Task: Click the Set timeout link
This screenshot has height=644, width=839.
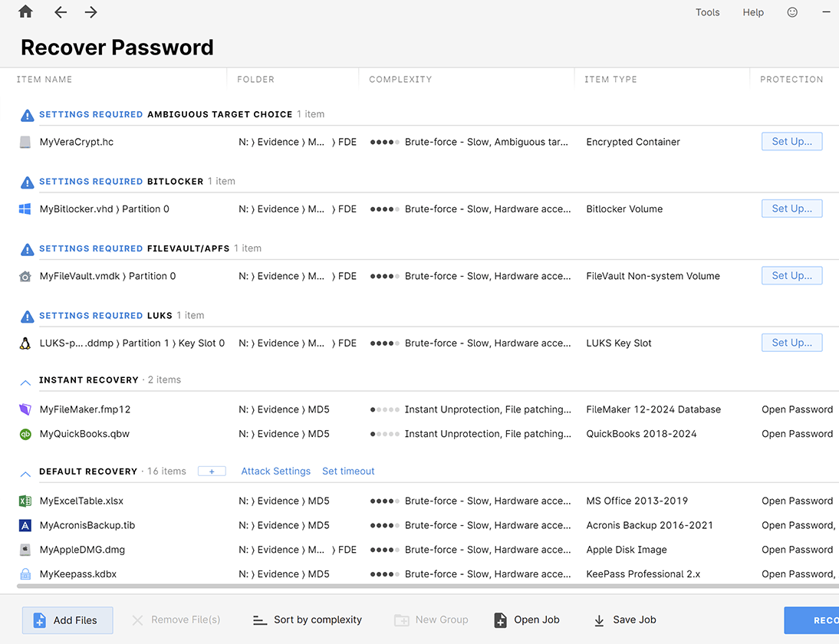Action: 348,472
